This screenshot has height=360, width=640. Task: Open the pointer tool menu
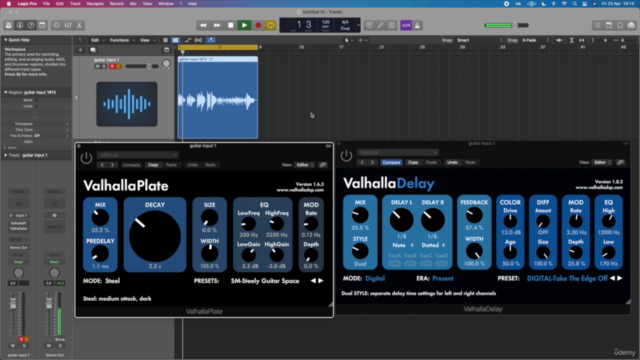coord(348,40)
